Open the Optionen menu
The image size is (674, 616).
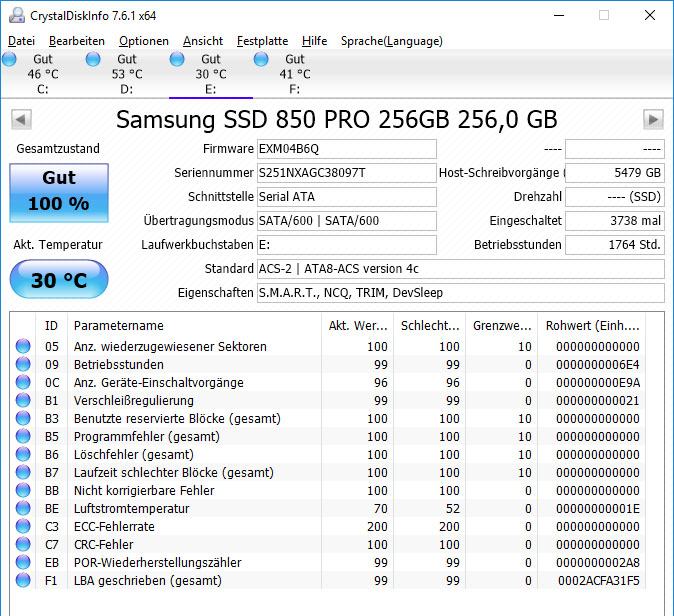[x=144, y=41]
